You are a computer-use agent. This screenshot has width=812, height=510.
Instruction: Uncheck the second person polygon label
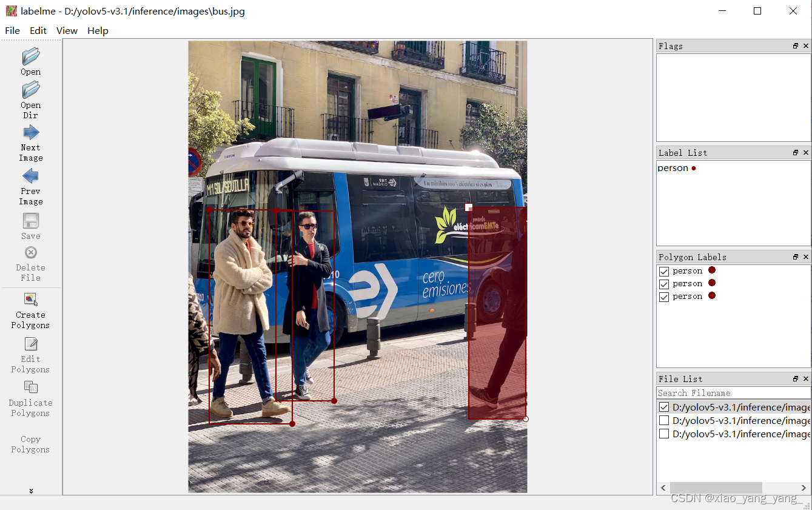[x=664, y=284]
